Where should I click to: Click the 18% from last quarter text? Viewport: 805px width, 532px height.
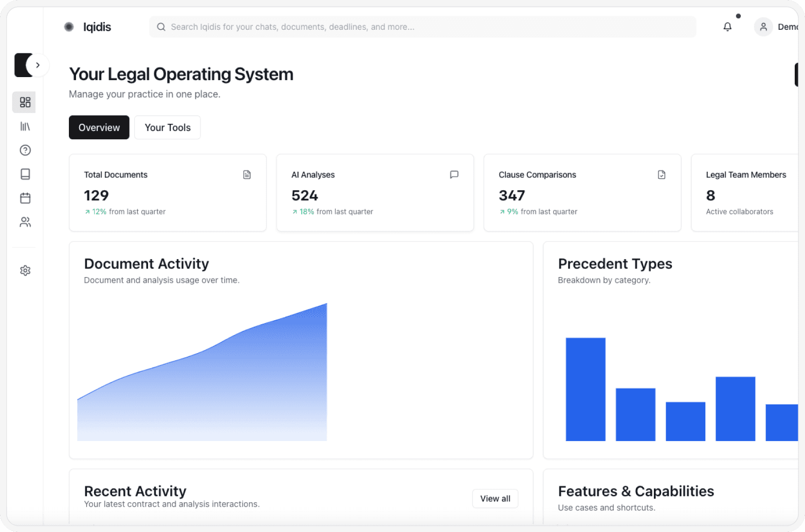[333, 212]
